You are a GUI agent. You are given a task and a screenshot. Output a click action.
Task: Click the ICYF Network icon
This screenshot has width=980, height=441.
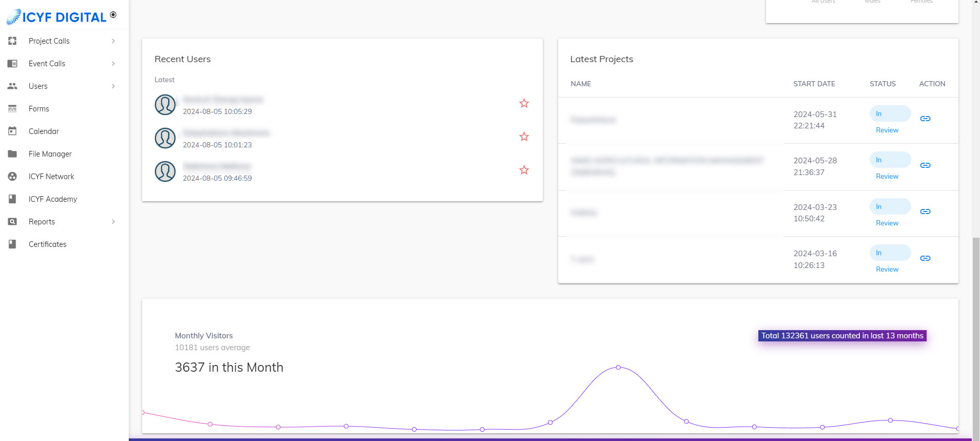coord(12,177)
